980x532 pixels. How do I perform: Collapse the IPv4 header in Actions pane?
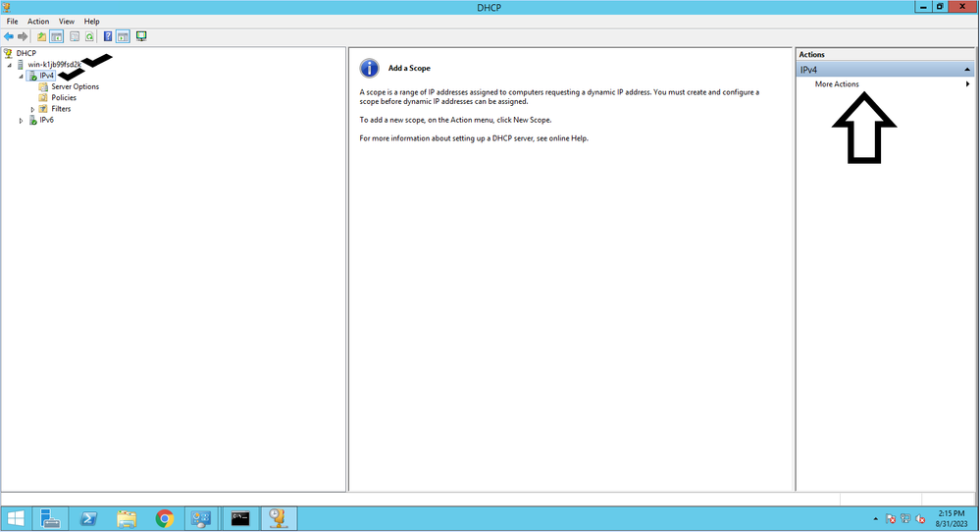(967, 70)
